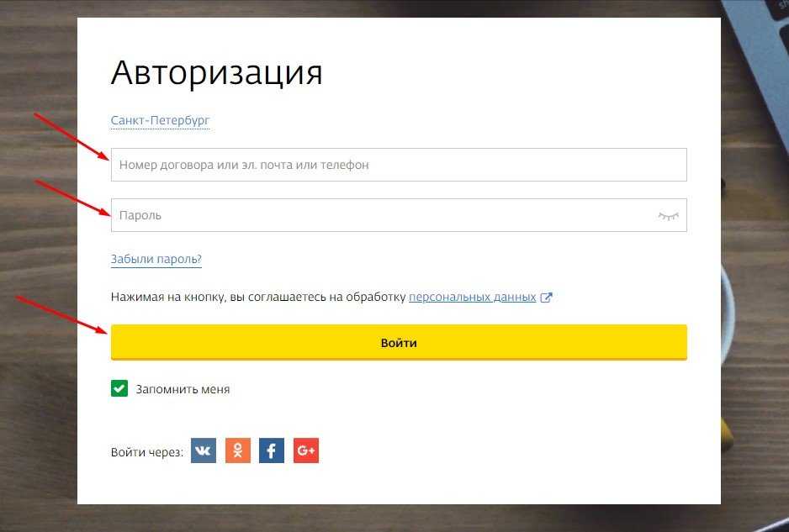Log in with Google+ icon
The height and width of the screenshot is (532, 789).
tap(306, 451)
